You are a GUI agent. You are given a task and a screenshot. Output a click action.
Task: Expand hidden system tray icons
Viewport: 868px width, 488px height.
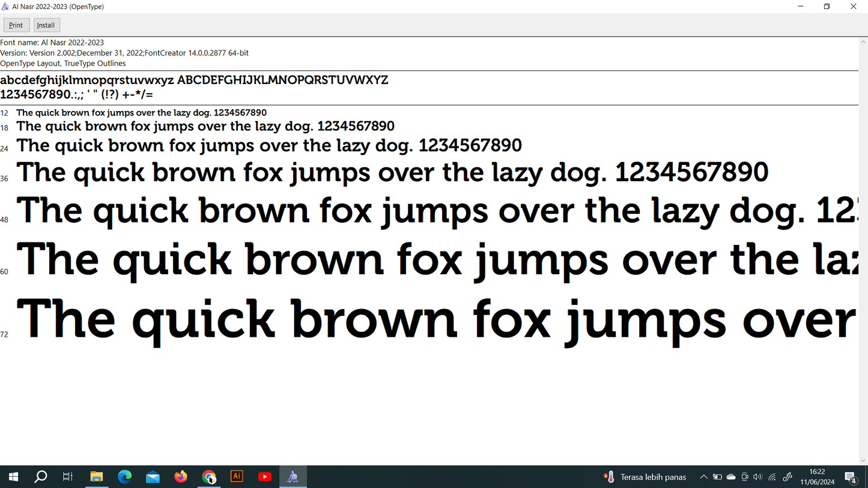(x=703, y=477)
